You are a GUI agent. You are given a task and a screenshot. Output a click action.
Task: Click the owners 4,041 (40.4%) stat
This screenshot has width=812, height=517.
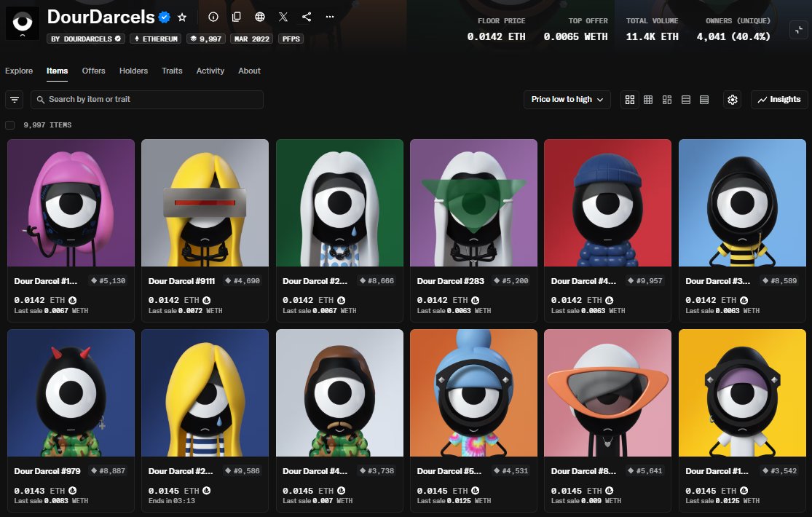pos(733,30)
